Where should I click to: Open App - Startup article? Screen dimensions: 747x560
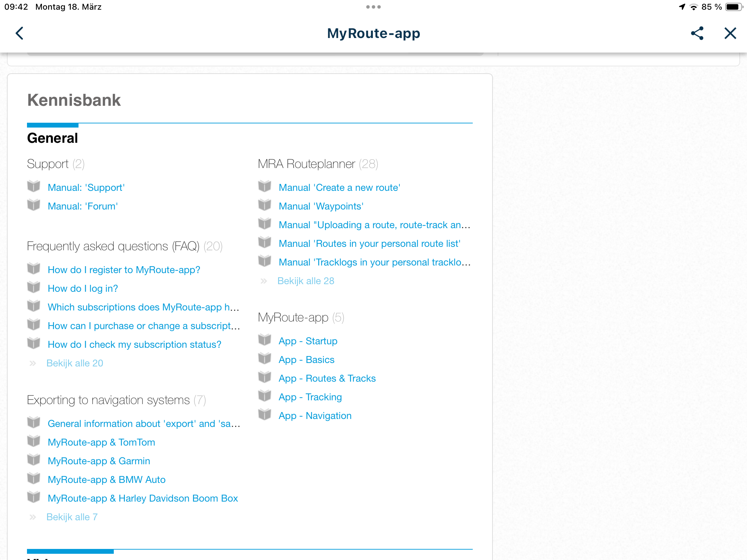(308, 341)
